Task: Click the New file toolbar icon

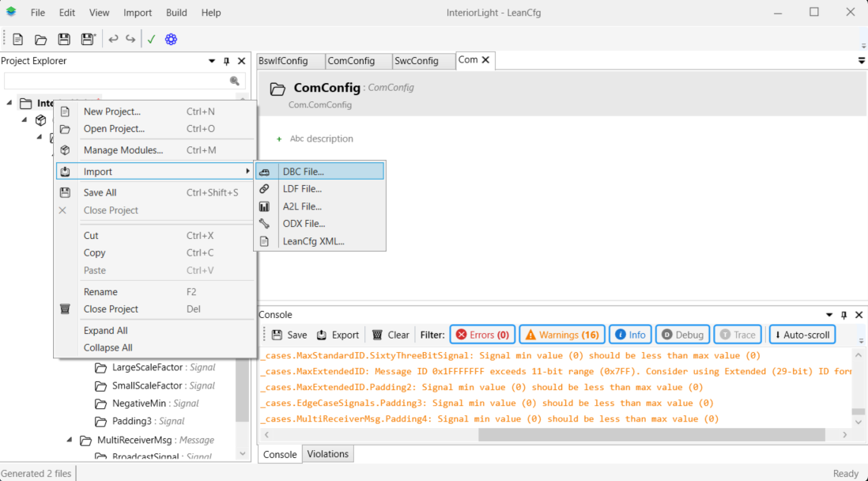Action: point(17,40)
